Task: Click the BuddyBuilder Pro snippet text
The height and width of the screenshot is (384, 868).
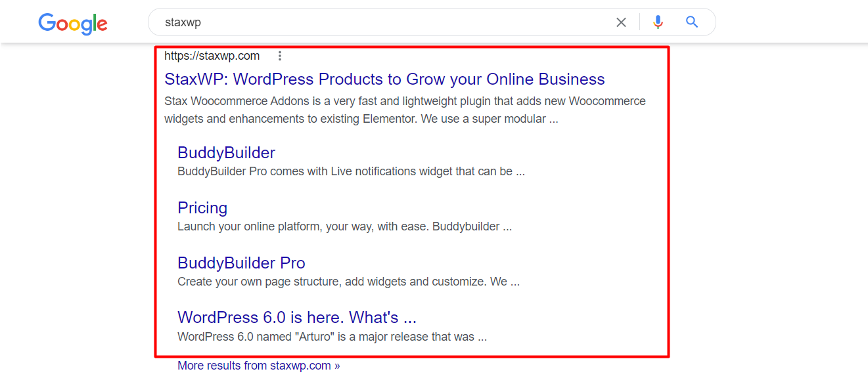Action: pyautogui.click(x=348, y=282)
